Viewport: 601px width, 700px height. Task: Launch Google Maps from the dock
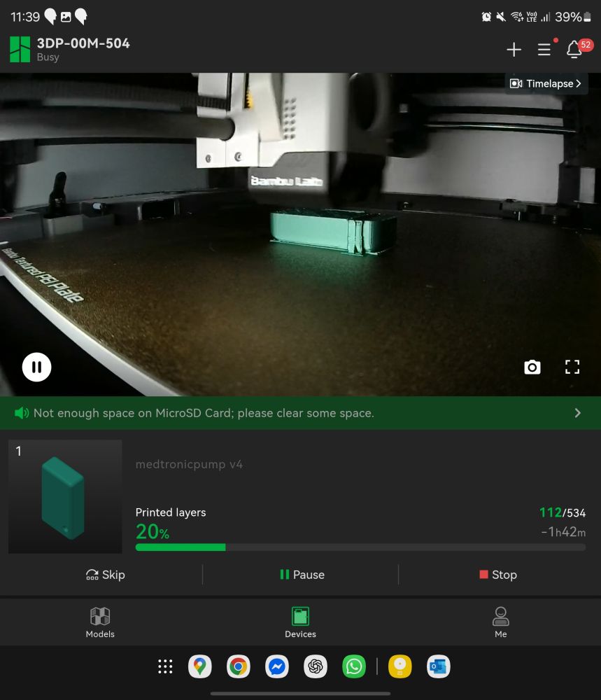[x=200, y=666]
